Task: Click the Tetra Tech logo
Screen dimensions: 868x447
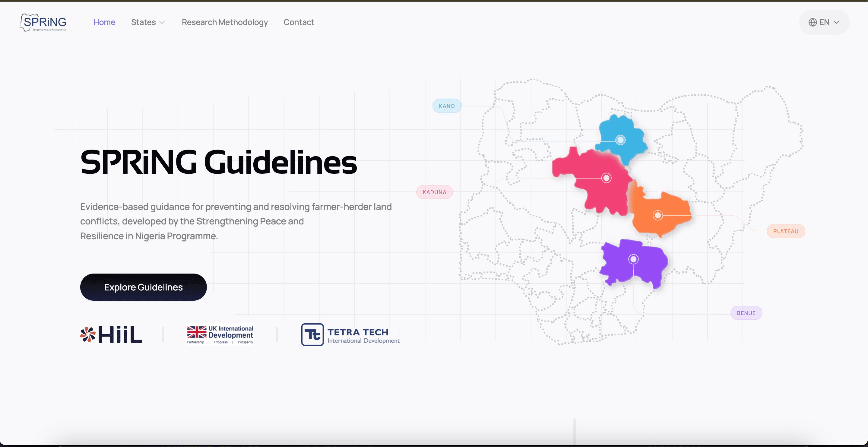Action: click(x=350, y=335)
